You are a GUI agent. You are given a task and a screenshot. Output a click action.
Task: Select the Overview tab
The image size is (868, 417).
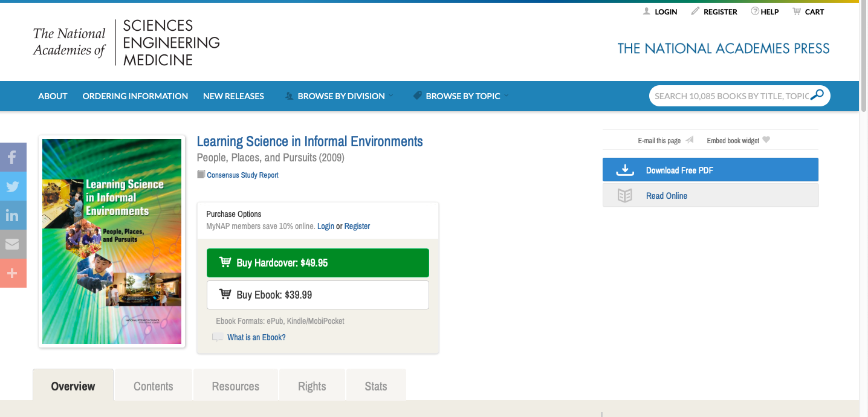click(x=73, y=386)
